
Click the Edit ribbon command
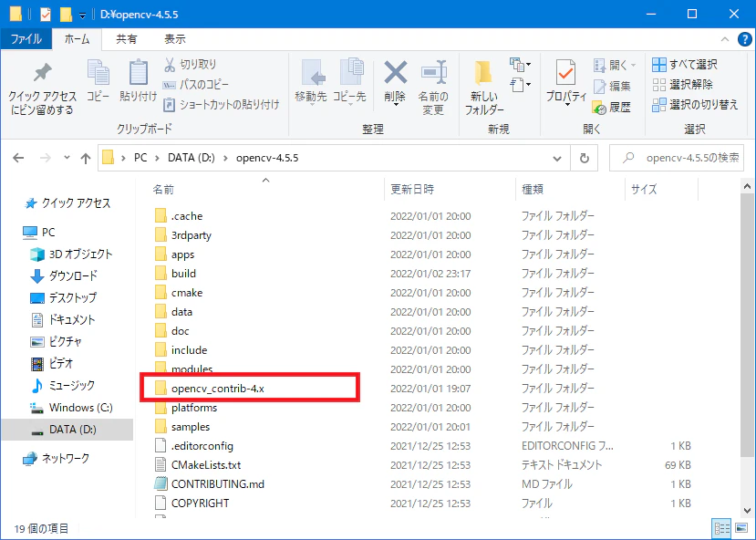pos(612,86)
